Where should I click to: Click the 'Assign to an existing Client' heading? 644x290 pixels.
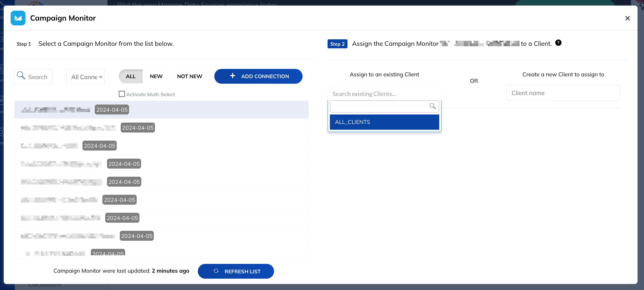pyautogui.click(x=384, y=74)
